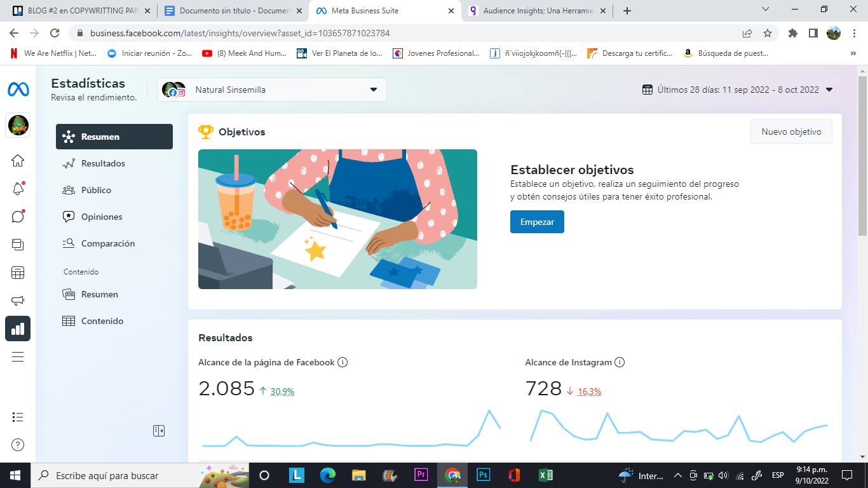The height and width of the screenshot is (488, 868).
Task: Show hidden system tray icons
Action: [x=677, y=475]
